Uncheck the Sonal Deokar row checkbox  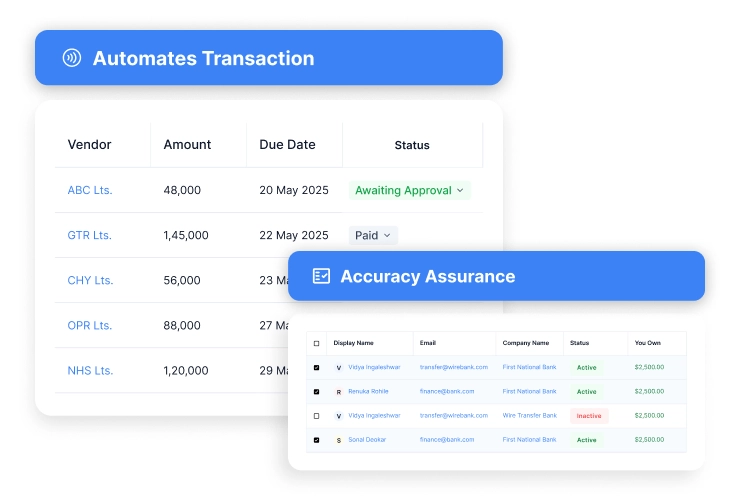317,440
